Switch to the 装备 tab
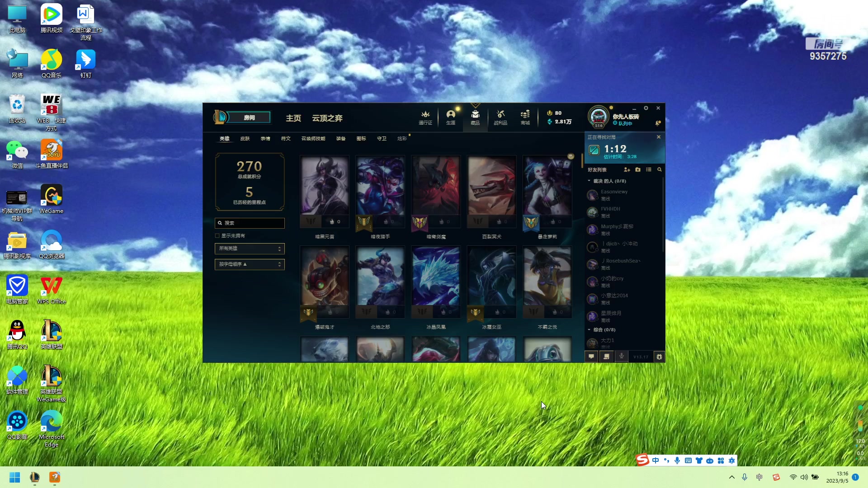 [341, 139]
